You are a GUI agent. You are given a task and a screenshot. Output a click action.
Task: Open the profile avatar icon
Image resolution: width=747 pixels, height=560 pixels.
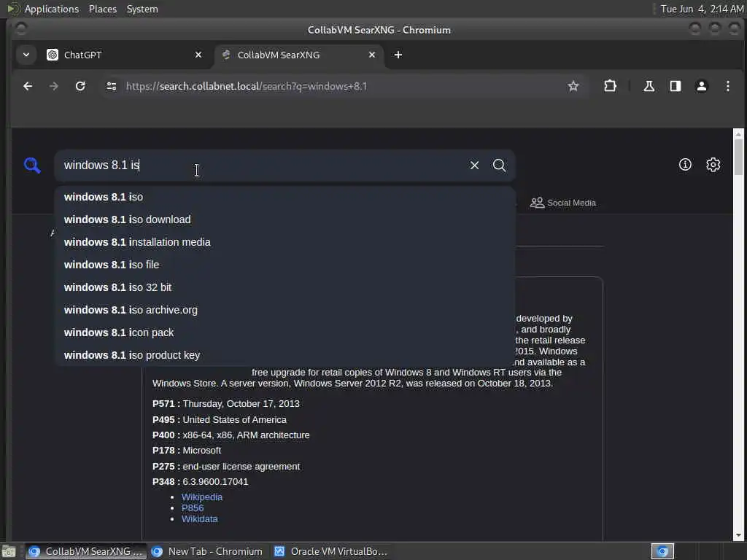(x=702, y=86)
